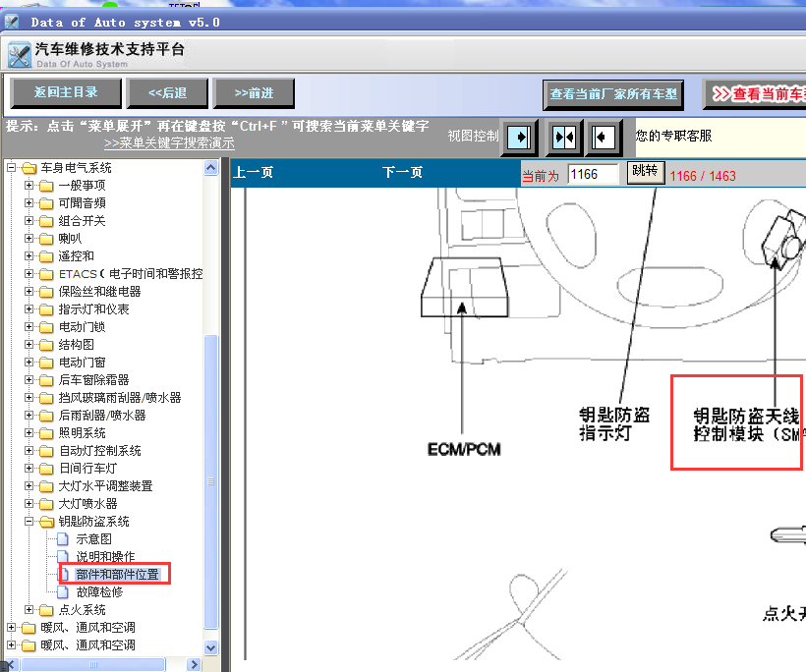Select the 电动门窗 folder
Image resolution: width=806 pixels, height=672 pixels.
(83, 363)
